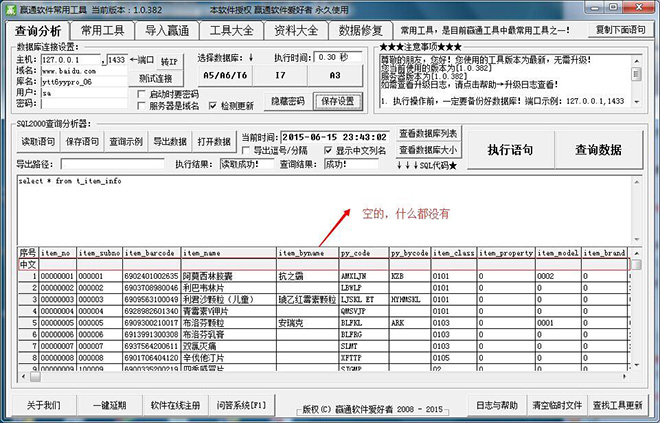660x423 pixels.
Task: Click the py_code column header
Action: [x=364, y=253]
